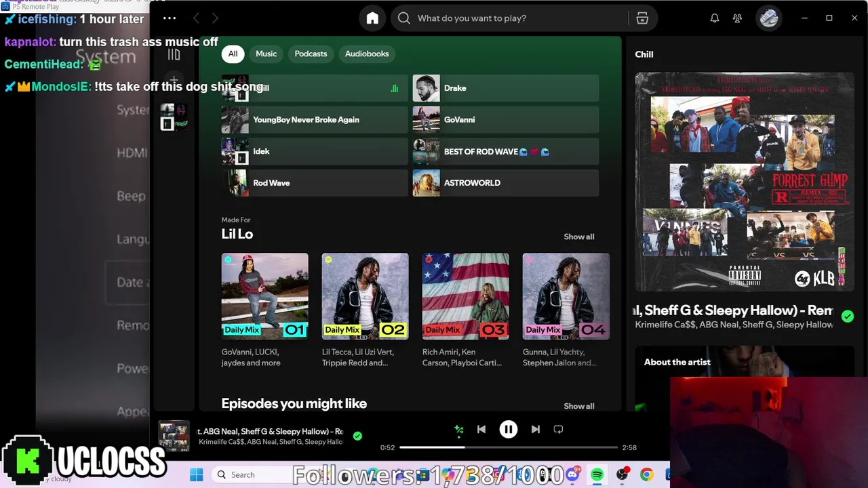Select the Podcasts filter chip
The image size is (868, 488).
(311, 54)
